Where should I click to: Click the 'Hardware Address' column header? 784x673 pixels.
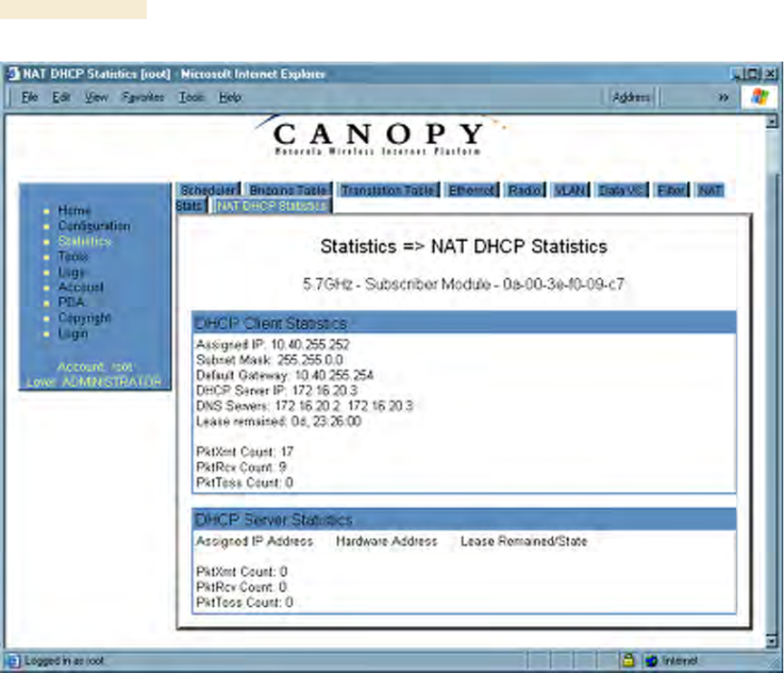point(386,541)
